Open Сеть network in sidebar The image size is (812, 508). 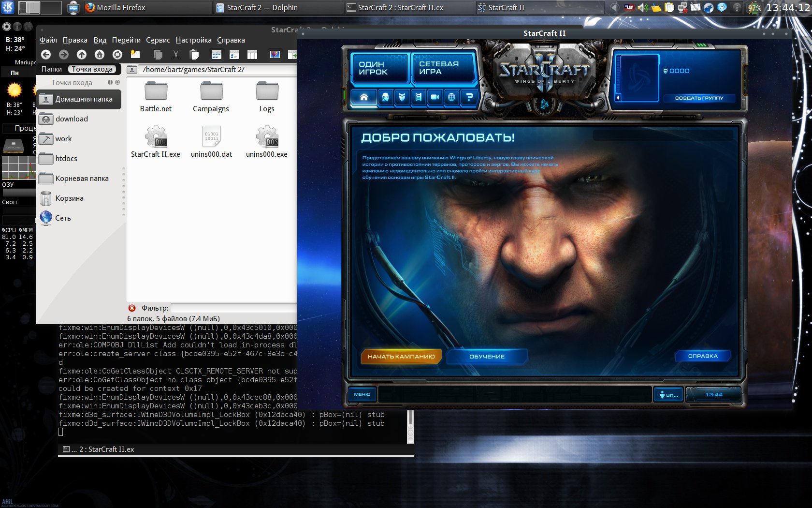[79, 218]
